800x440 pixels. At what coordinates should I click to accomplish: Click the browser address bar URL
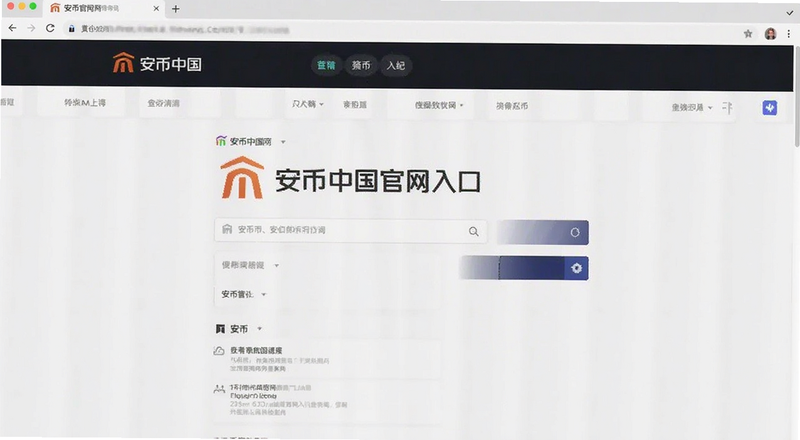(185, 30)
